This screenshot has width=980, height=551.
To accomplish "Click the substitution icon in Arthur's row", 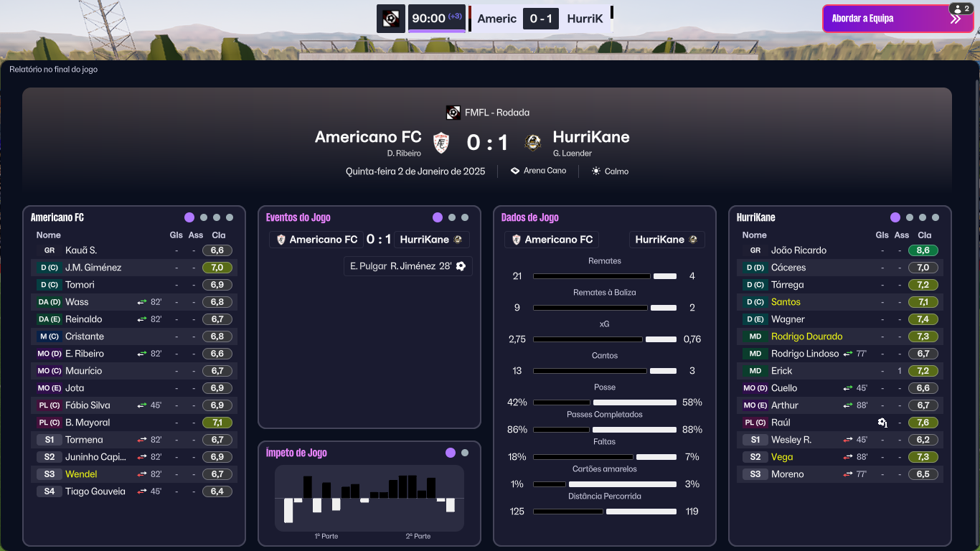I will click(x=848, y=405).
